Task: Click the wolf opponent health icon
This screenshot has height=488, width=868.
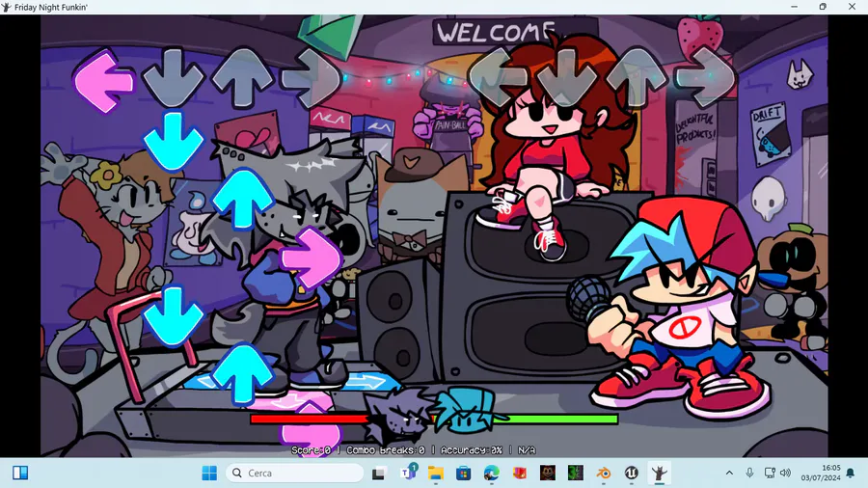Action: pos(397,416)
